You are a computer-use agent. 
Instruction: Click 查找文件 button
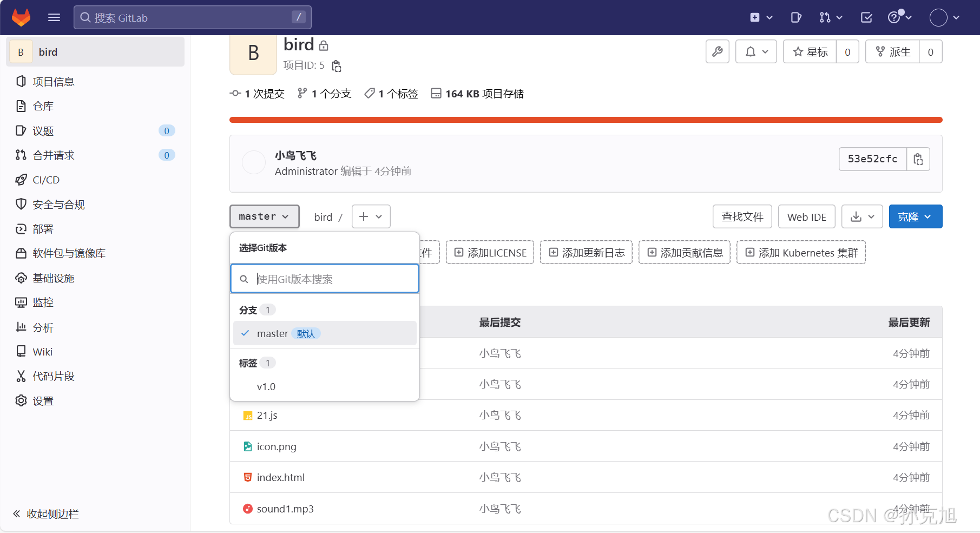[742, 216]
